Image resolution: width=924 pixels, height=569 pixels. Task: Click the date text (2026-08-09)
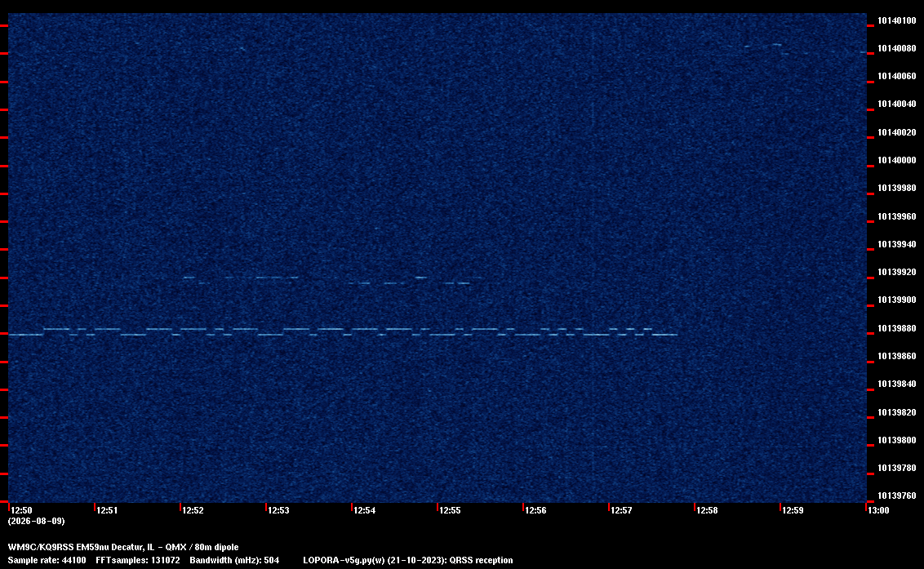(x=36, y=521)
